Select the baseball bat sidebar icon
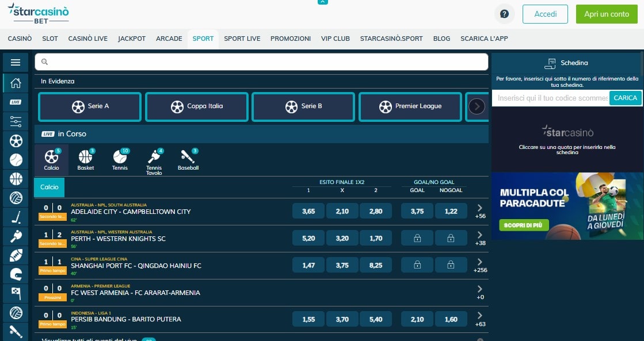Viewport: 644px width, 341px height. pyautogui.click(x=16, y=332)
